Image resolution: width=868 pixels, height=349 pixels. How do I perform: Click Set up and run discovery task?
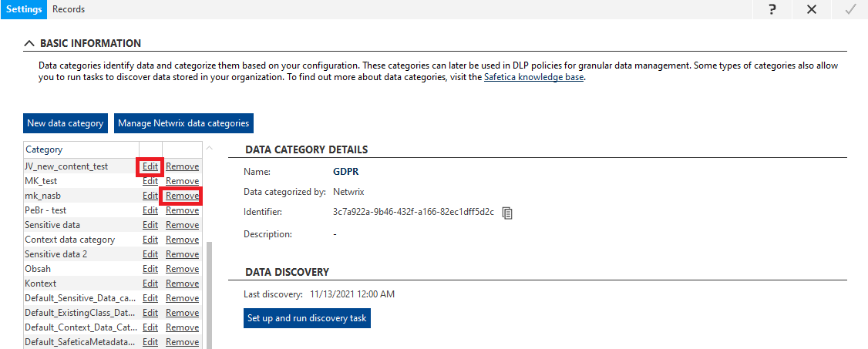pyautogui.click(x=308, y=319)
